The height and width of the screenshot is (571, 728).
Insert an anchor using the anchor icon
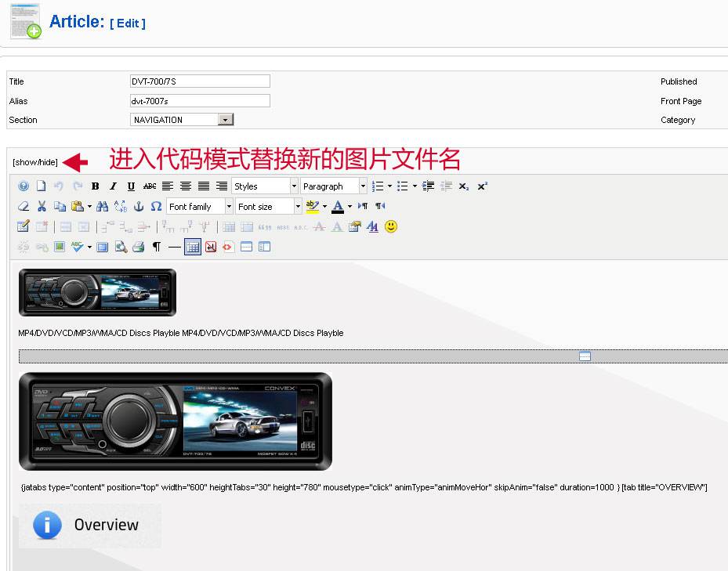[139, 206]
